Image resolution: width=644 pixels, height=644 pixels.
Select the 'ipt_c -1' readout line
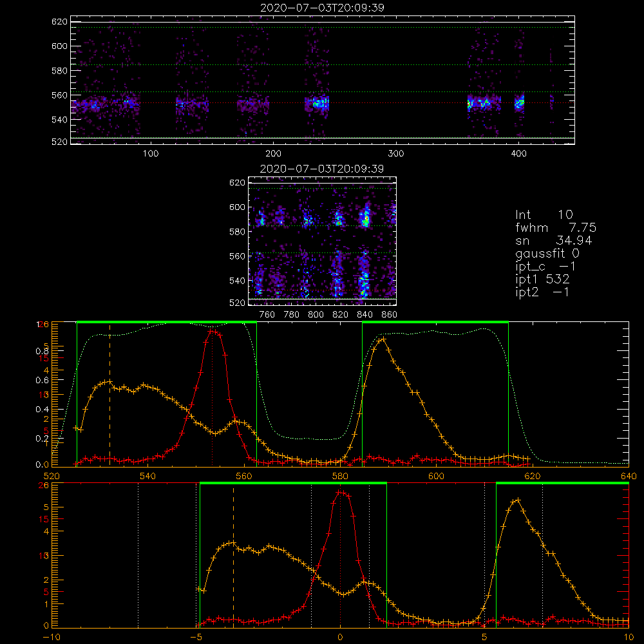click(x=546, y=267)
